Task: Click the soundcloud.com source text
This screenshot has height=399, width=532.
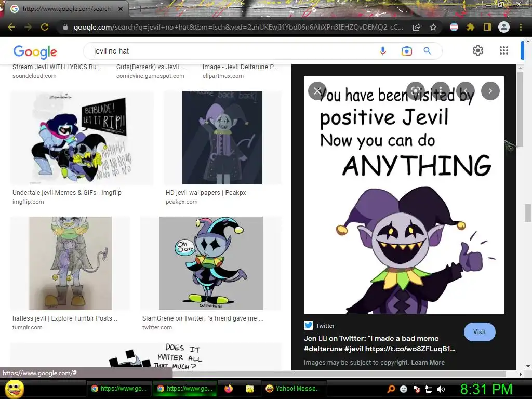Action: point(34,76)
